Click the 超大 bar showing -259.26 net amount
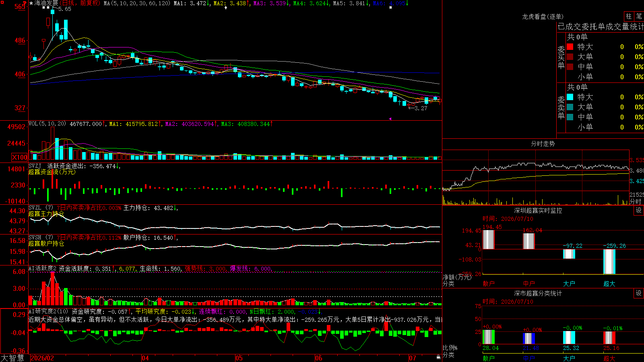644x362 pixels. [x=609, y=262]
